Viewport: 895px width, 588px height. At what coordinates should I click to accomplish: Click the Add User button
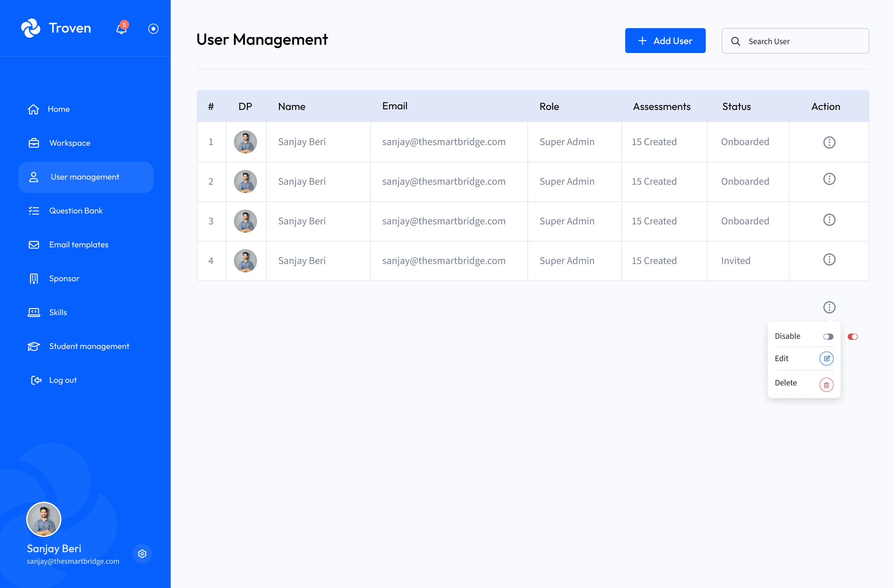point(665,40)
